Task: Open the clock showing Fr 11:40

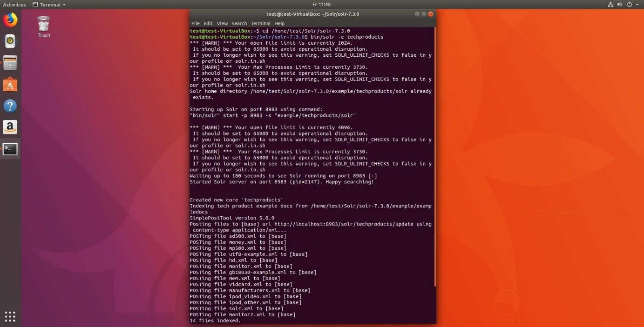Action: tap(322, 4)
